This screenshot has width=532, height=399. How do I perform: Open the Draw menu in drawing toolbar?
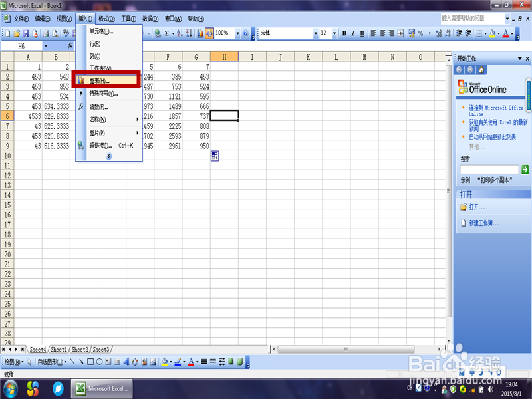pos(13,362)
